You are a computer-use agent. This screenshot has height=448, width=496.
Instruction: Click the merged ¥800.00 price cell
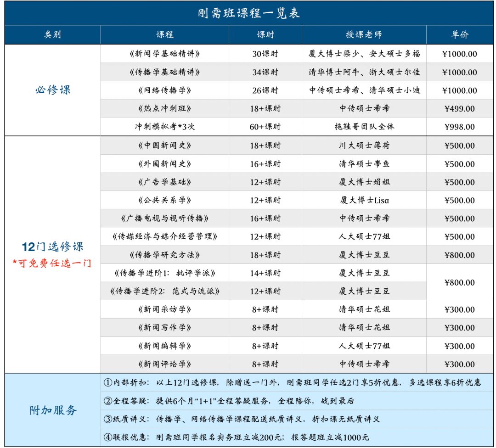point(459,281)
